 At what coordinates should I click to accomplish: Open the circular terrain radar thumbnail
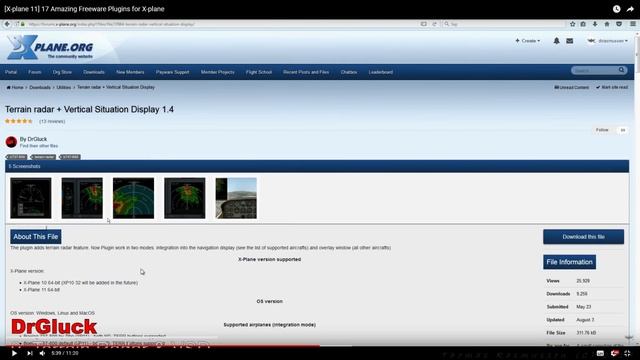pos(133,198)
